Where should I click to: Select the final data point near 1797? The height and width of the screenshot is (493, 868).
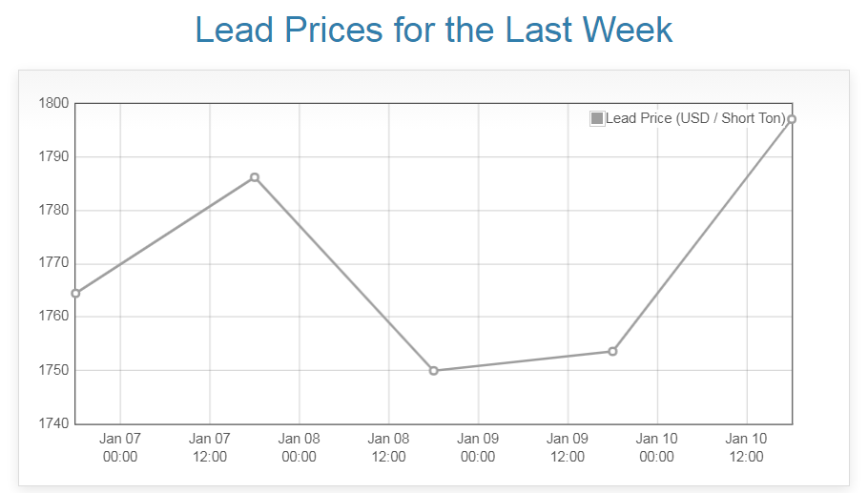click(792, 119)
